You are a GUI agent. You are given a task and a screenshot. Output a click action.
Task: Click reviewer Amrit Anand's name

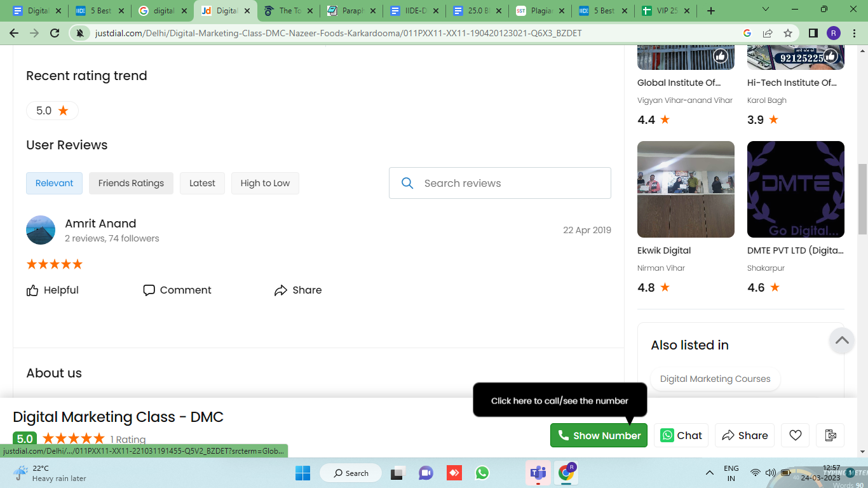pyautogui.click(x=100, y=224)
